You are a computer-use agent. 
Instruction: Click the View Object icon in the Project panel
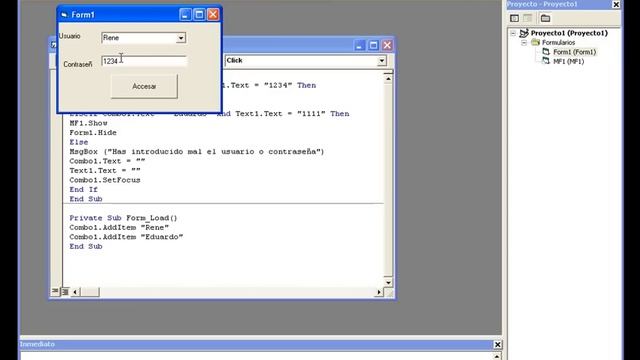point(528,18)
